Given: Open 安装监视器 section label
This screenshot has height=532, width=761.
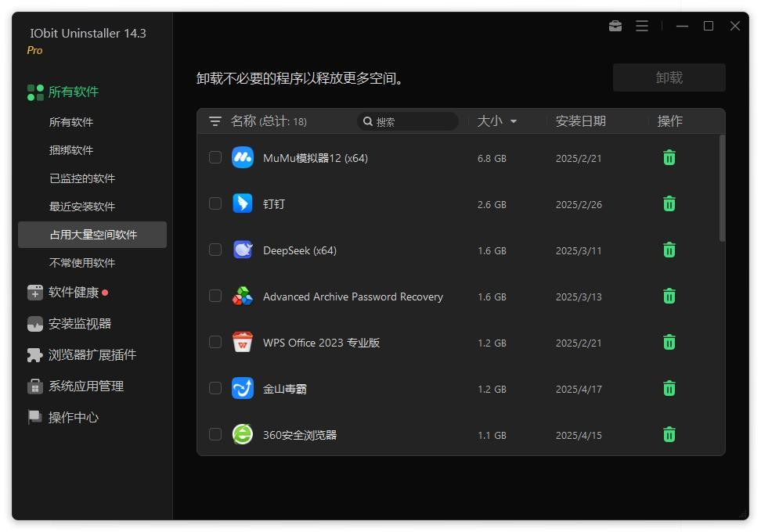Looking at the screenshot, I should 80,324.
